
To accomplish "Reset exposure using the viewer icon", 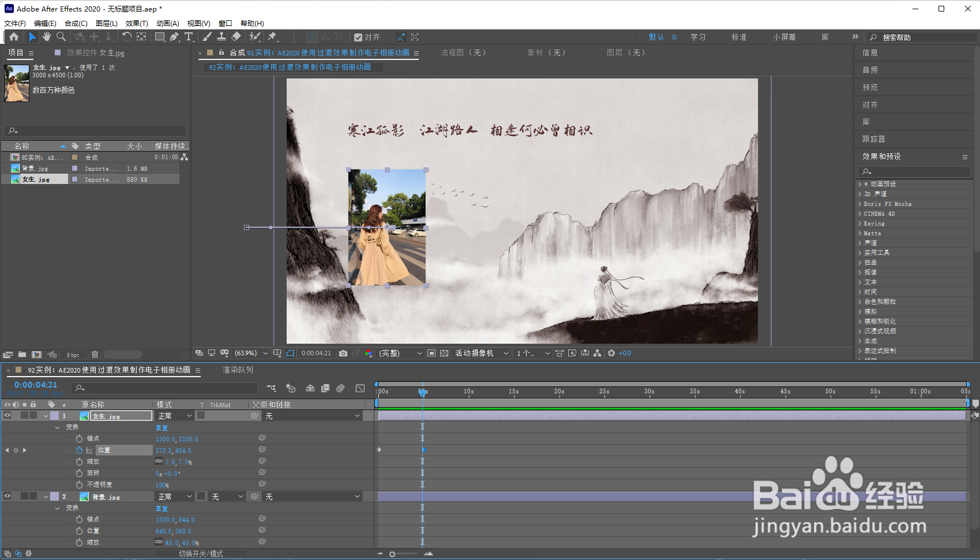I will 611,353.
